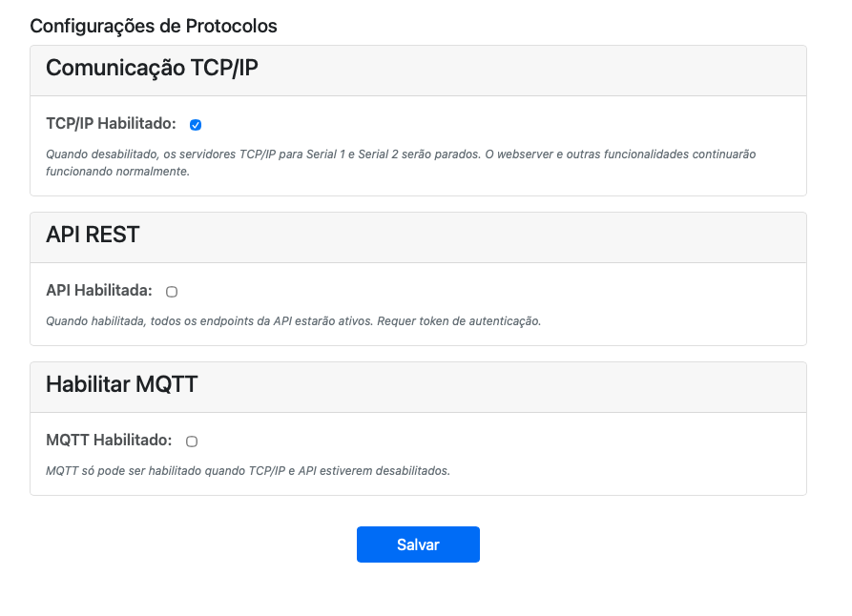Click 'funcionando normalmente' text line
Image resolution: width=852 pixels, height=616 pixels.
point(118,173)
